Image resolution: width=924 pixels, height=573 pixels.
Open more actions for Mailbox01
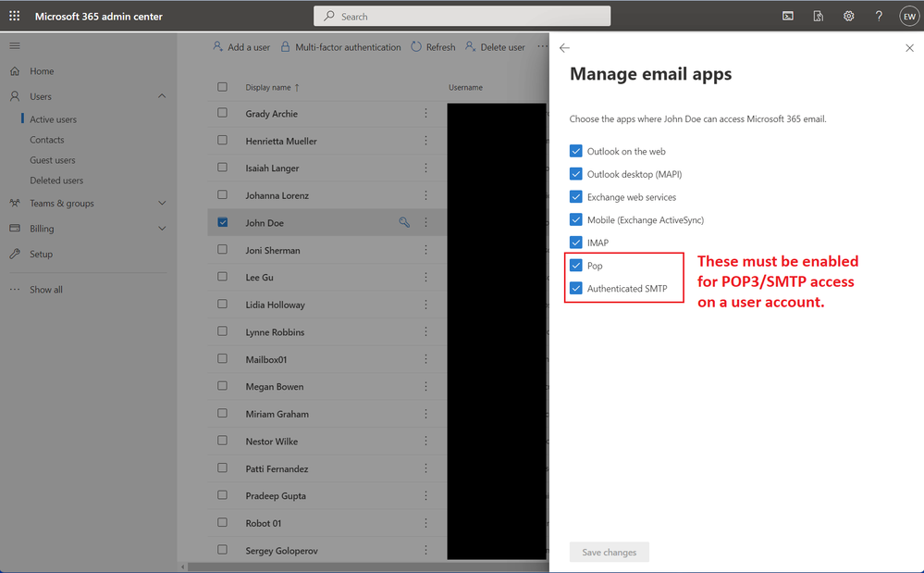pyautogui.click(x=426, y=359)
